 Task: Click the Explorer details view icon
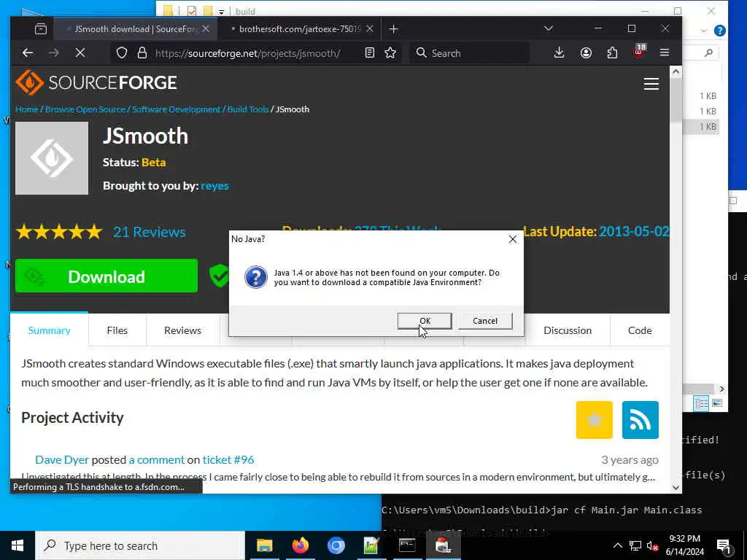[x=702, y=403]
